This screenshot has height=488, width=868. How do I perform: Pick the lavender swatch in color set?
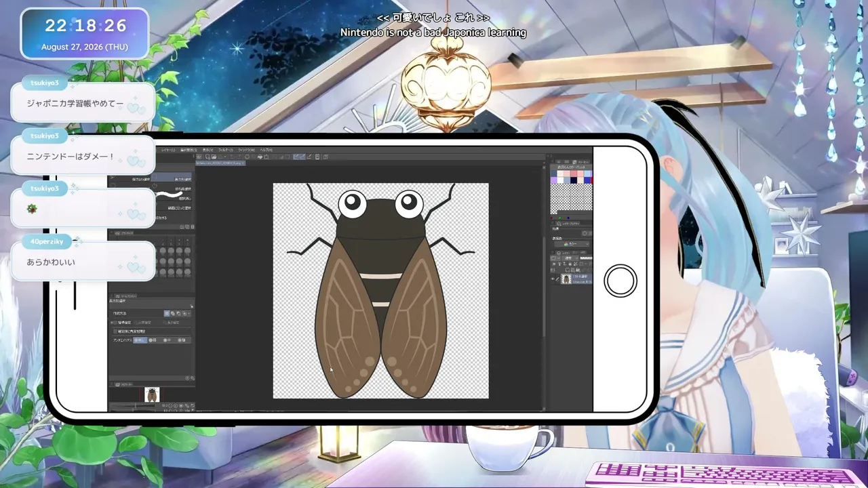pyautogui.click(x=553, y=180)
